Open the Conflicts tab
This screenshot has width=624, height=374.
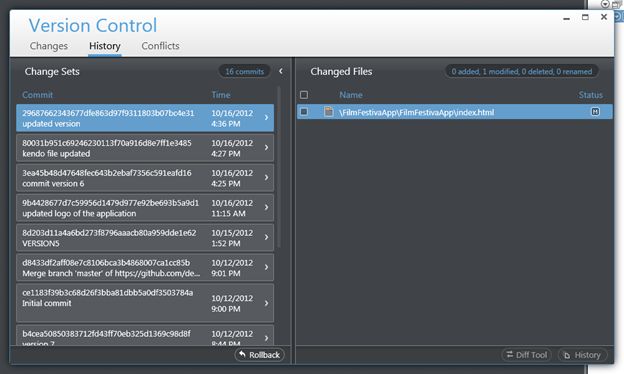click(160, 46)
